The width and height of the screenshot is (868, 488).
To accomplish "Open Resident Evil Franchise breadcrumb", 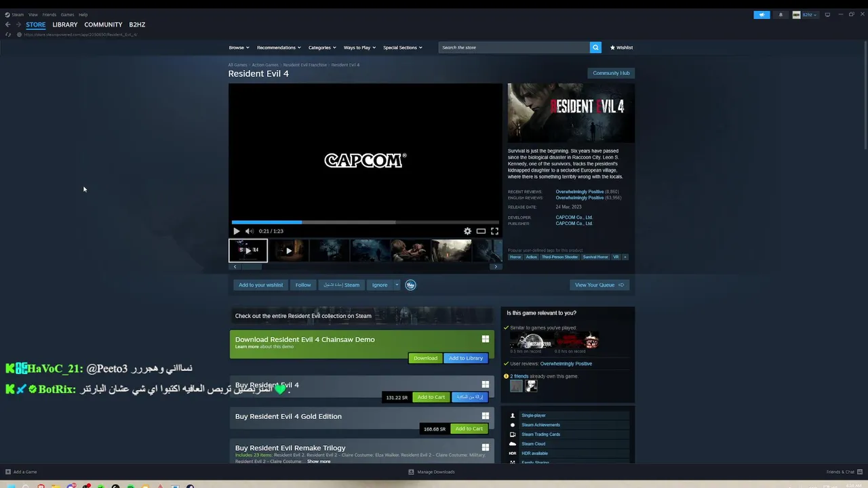I will click(304, 65).
